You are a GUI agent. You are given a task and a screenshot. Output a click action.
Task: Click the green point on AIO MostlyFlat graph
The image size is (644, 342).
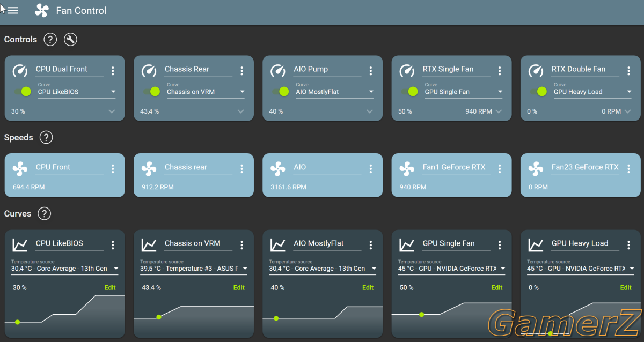point(276,318)
